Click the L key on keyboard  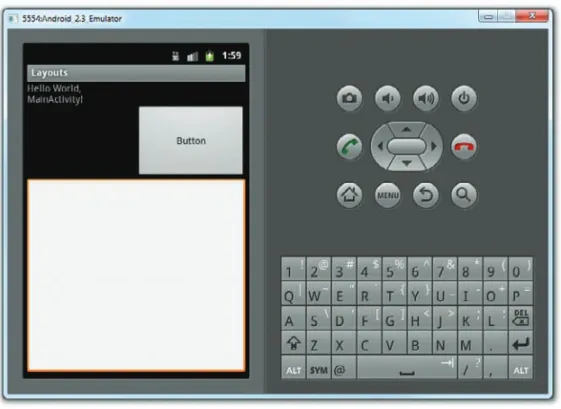point(495,318)
